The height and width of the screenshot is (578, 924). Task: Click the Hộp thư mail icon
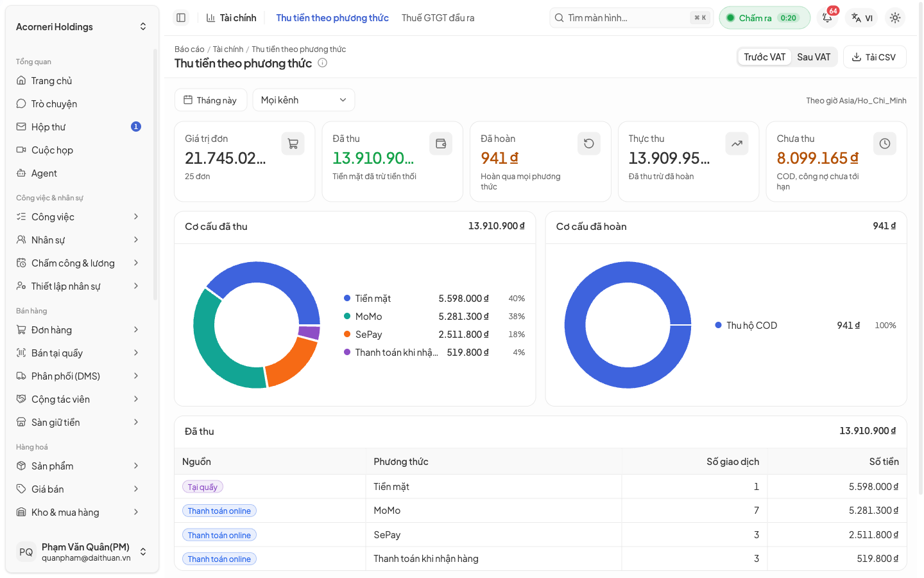pyautogui.click(x=21, y=127)
